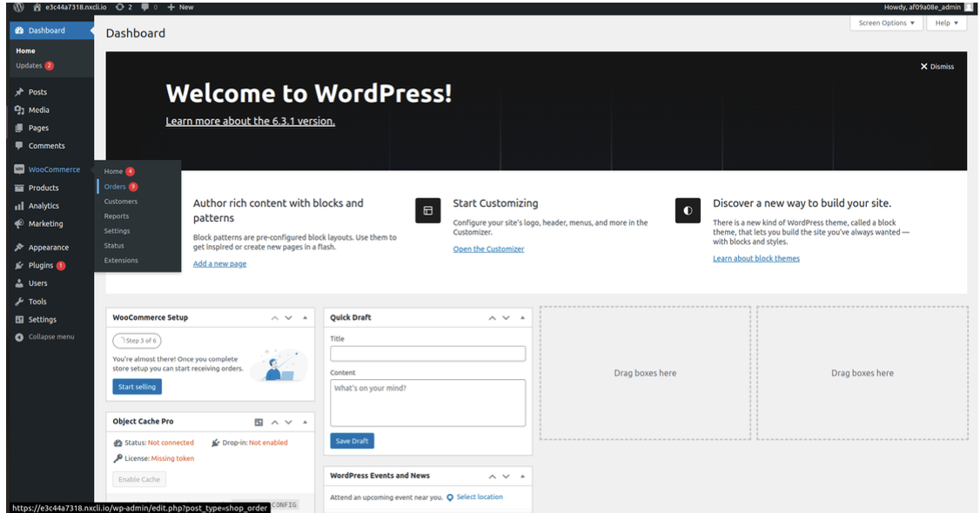Click the WooCommerce icon in sidebar
The width and height of the screenshot is (980, 513).
(x=19, y=170)
